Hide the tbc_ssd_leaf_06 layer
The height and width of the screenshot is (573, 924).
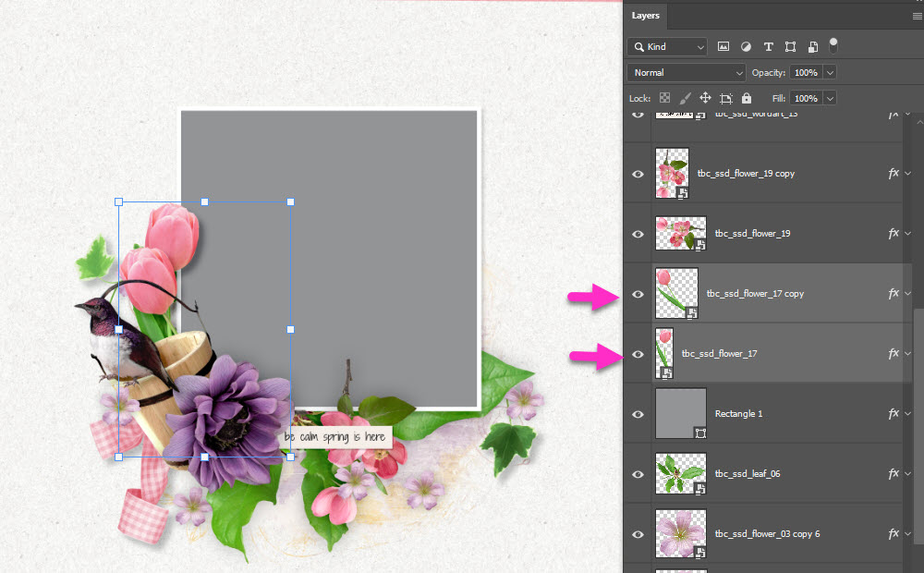click(638, 474)
